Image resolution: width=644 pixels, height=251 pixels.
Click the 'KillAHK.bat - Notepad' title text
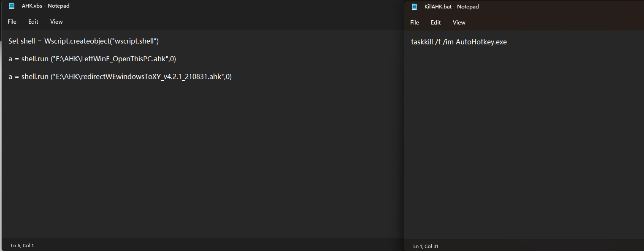[452, 7]
